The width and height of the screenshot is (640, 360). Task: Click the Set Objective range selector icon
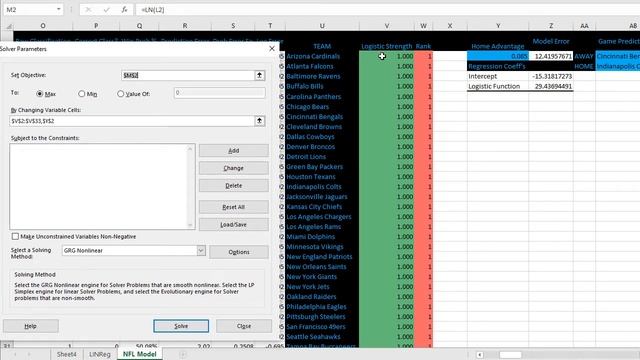click(260, 75)
